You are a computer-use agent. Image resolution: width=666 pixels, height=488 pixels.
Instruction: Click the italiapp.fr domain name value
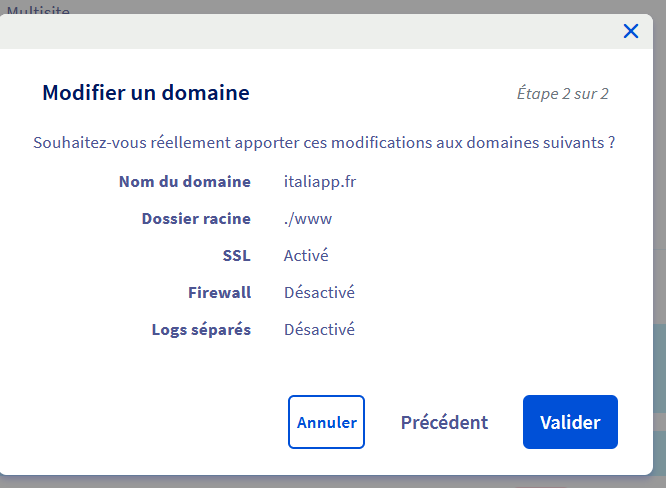click(320, 182)
